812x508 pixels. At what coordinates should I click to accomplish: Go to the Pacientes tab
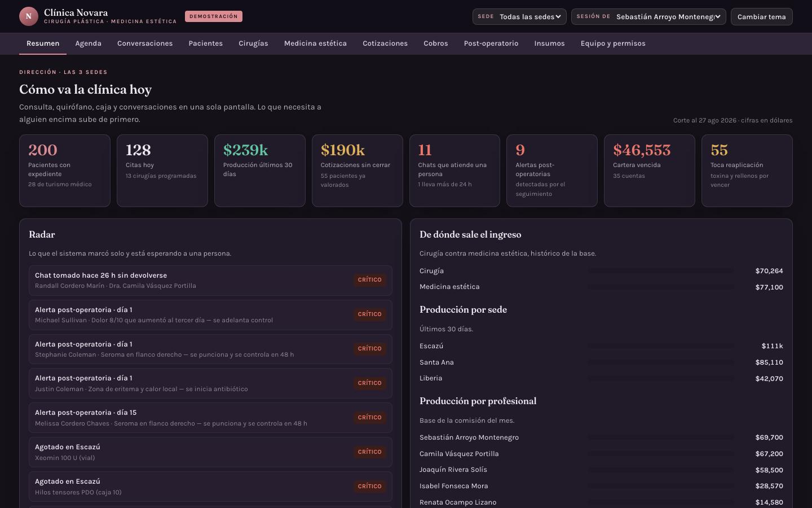click(206, 43)
